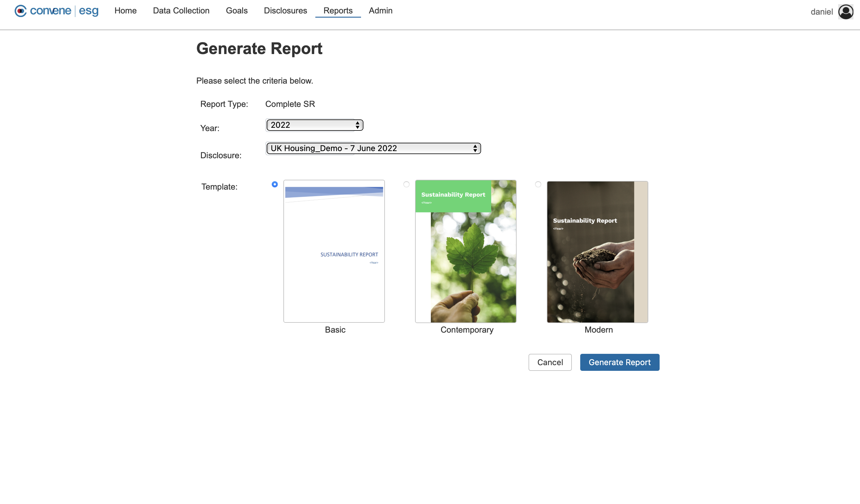860x504 pixels.
Task: Select the Modern template radio button
Action: 538,184
